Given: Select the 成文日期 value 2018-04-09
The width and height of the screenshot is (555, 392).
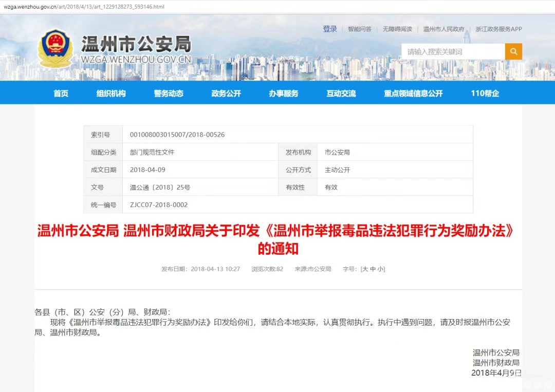Looking at the screenshot, I should coord(147,170).
